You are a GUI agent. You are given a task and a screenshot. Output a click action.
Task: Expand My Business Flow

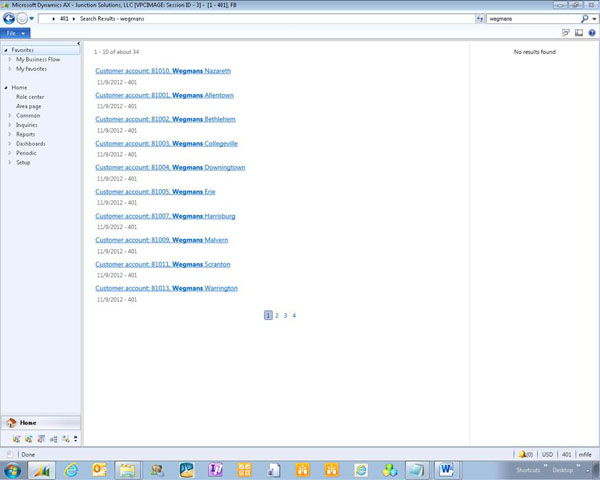pos(10,59)
